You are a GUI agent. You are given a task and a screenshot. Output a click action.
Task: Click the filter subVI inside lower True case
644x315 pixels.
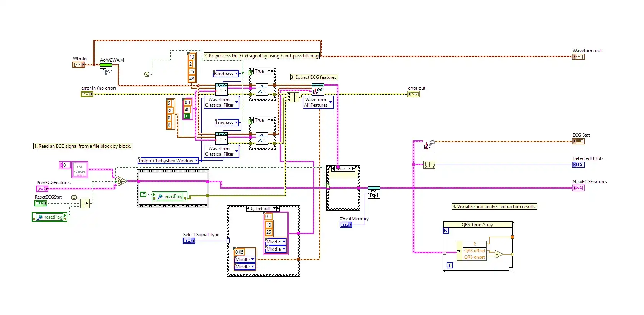click(x=262, y=138)
